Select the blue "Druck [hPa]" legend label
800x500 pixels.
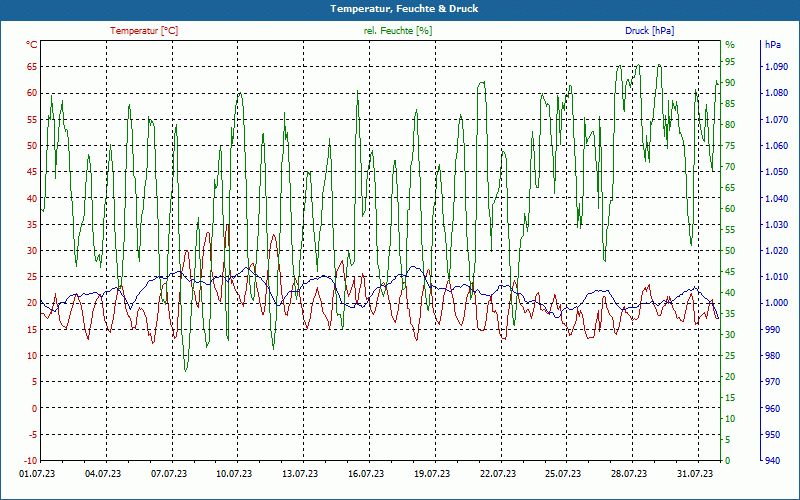(x=649, y=31)
